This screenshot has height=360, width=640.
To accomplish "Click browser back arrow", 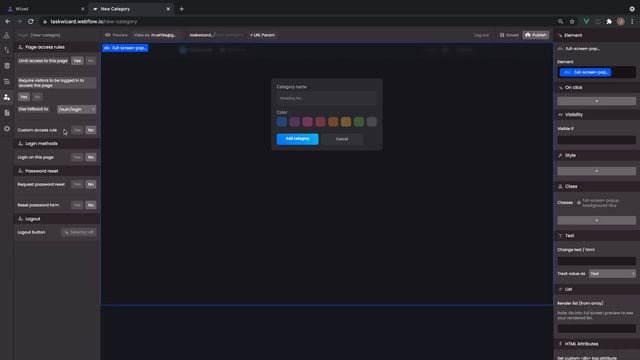I will pos(8,21).
